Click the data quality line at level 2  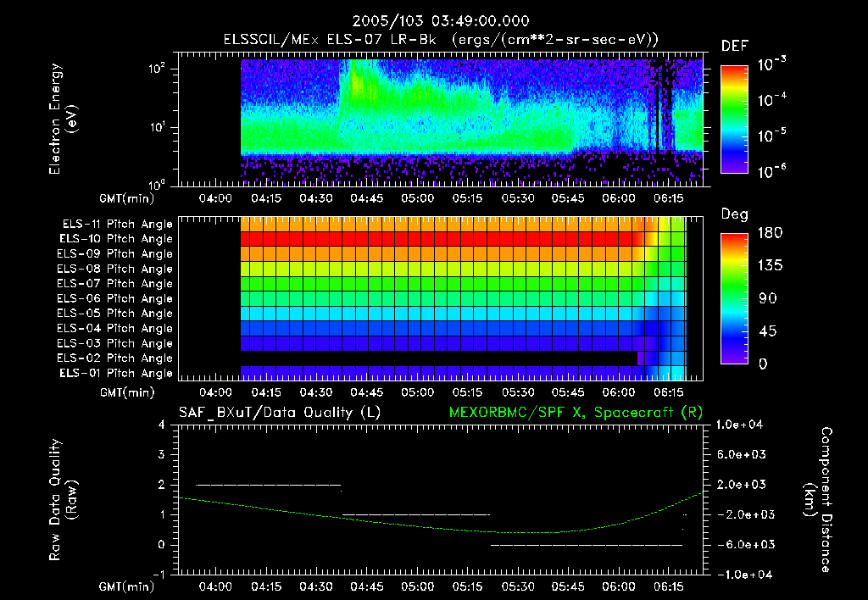[269, 485]
